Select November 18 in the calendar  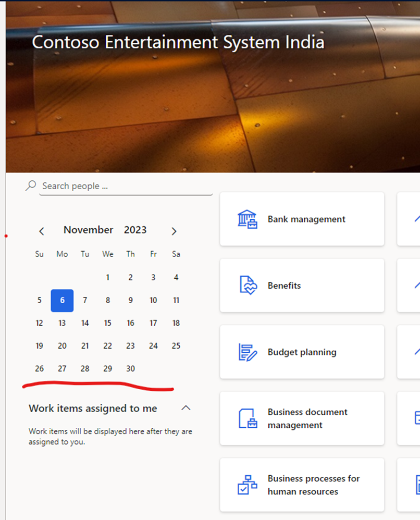point(176,323)
